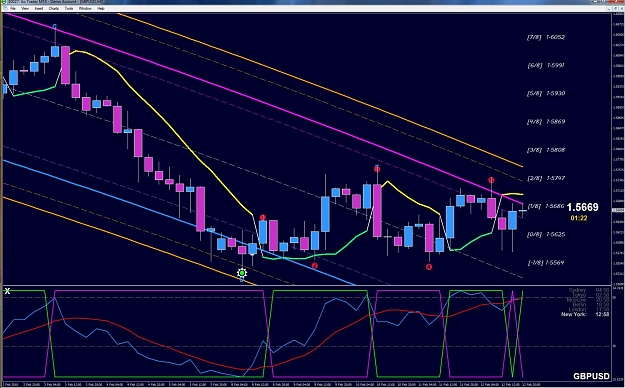Click the GBPUSD symbol label
625x388 pixels.
coord(592,376)
